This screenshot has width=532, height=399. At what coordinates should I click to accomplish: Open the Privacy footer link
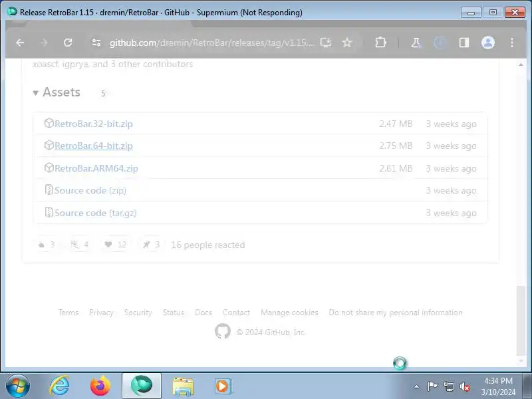[101, 313]
